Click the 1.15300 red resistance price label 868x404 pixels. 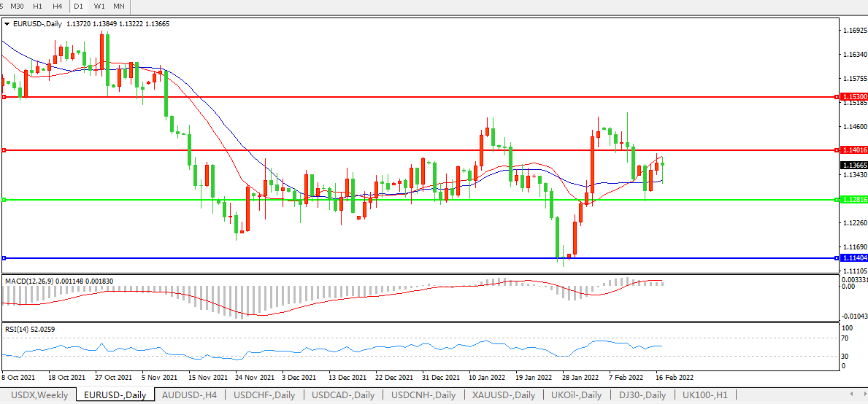point(853,96)
